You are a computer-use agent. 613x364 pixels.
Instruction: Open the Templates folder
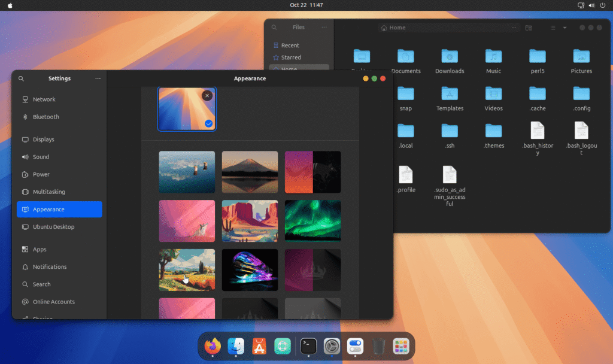(450, 94)
